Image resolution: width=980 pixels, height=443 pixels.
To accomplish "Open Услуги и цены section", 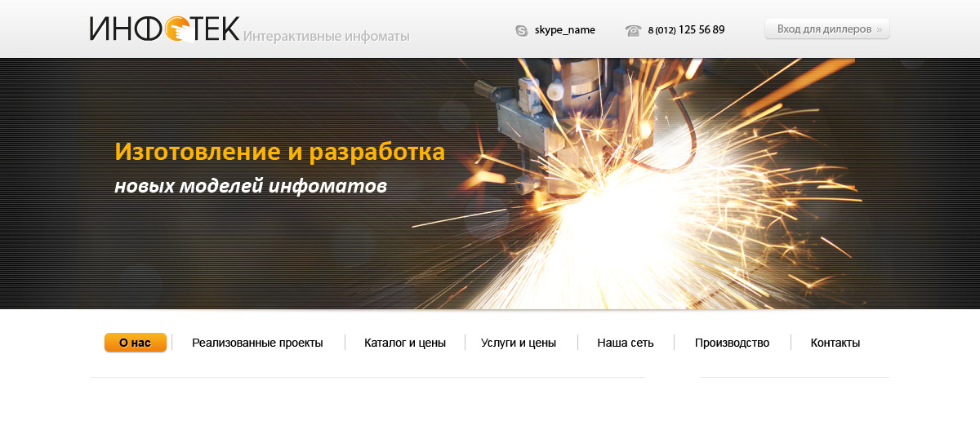I will [x=519, y=343].
